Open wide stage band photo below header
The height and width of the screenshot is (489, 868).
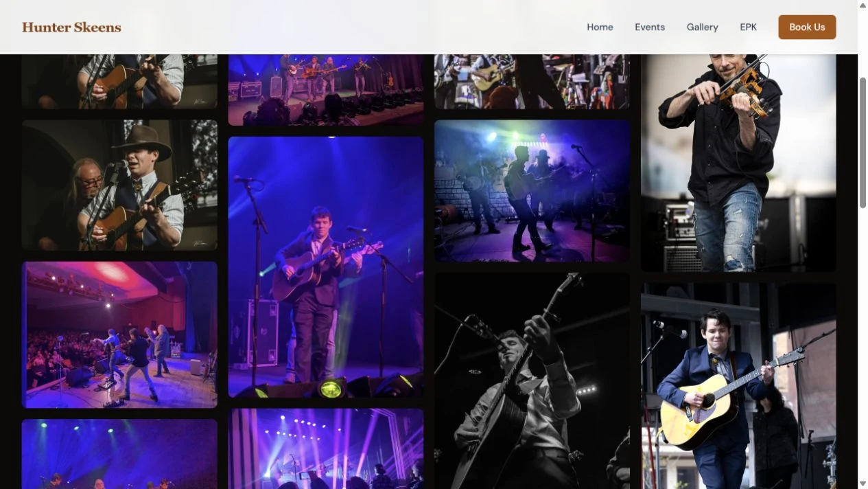(326, 90)
